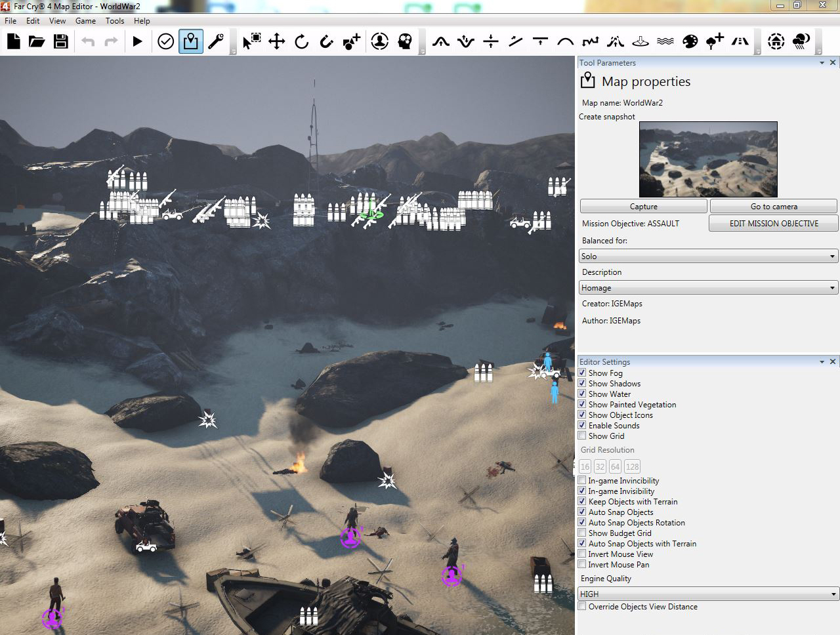Select the Set Height terrain tool
Screen dimensions: 840x635
491,41
